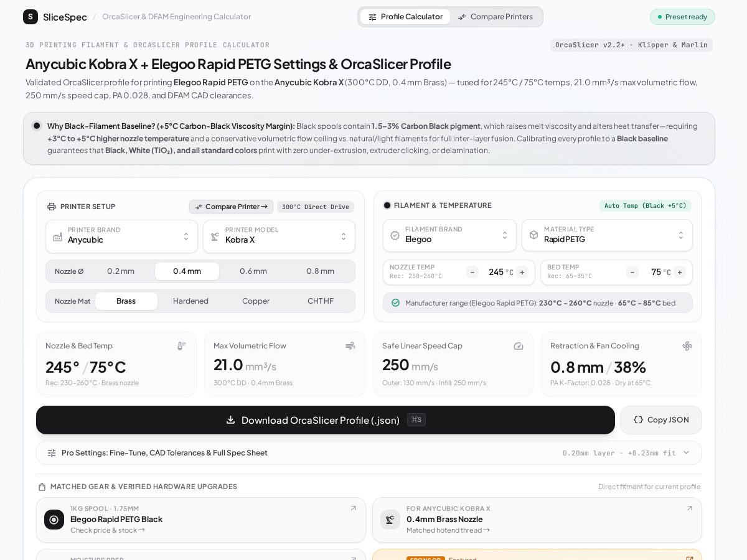Select 0.6 mm nozzle diameter
747x560 pixels.
tap(253, 271)
